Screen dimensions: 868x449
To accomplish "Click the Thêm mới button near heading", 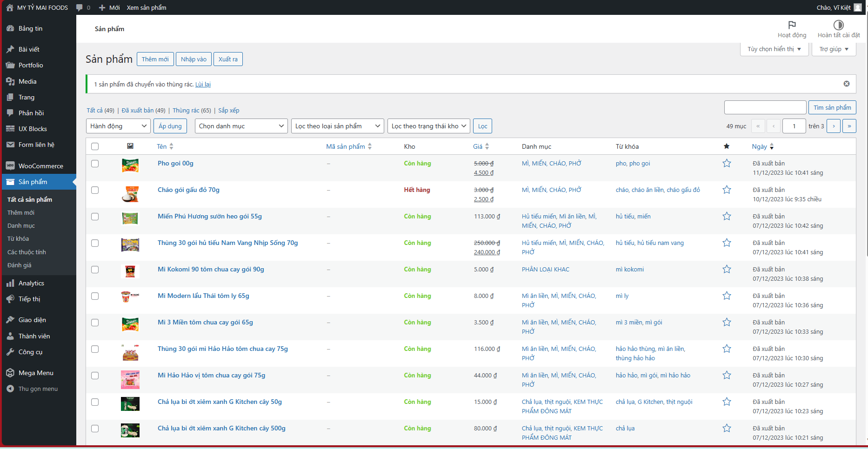I will [x=155, y=59].
